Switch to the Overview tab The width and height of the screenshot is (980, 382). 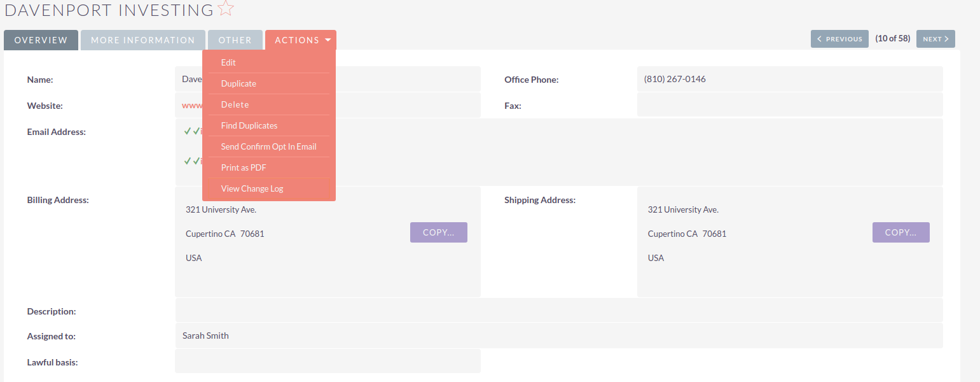pos(41,40)
